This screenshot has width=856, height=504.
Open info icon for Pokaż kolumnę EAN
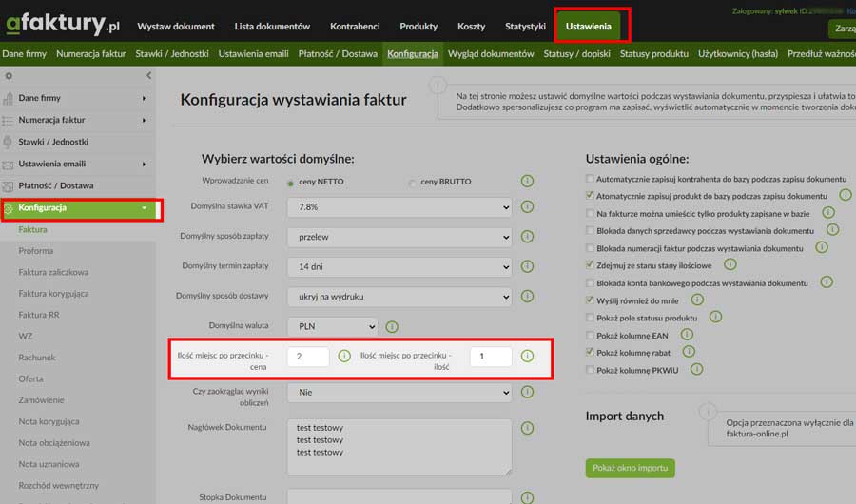(x=687, y=335)
